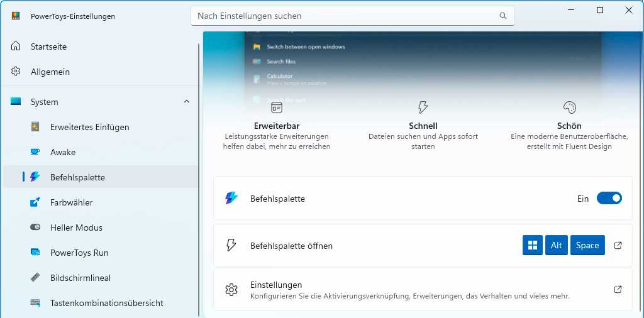The width and height of the screenshot is (644, 318).
Task: Click the System section label
Action: (45, 102)
